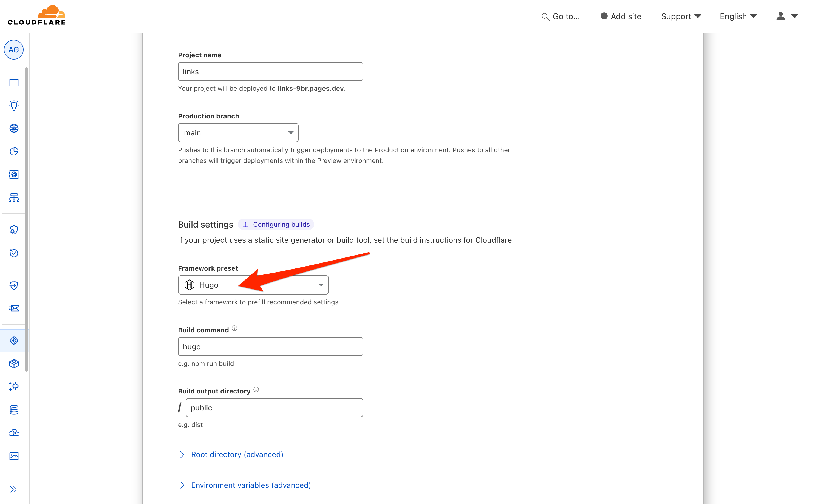Open the Configuring builds docs link

pos(281,224)
